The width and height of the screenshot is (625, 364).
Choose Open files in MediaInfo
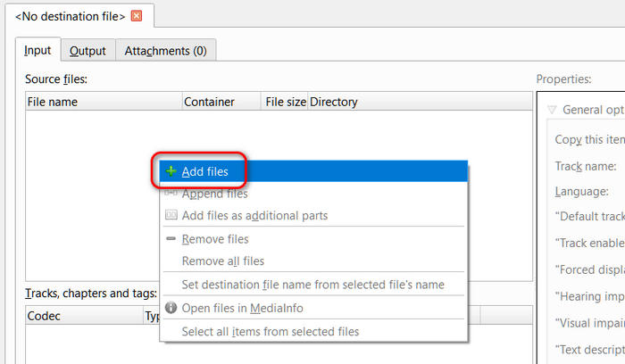tap(313, 308)
